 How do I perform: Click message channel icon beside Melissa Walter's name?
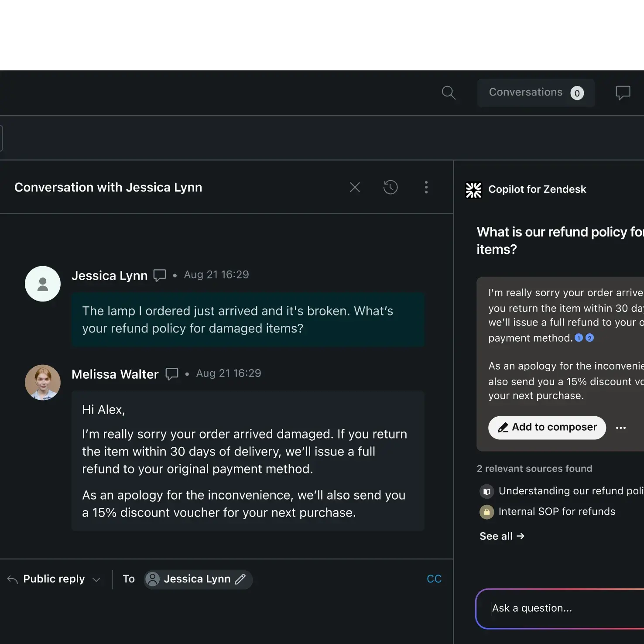coord(172,374)
